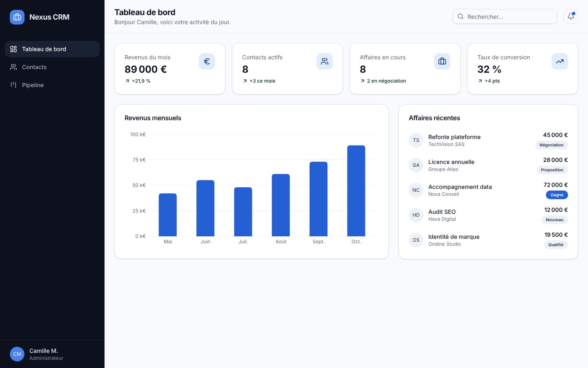Click the Mai bar in the chart
The height and width of the screenshot is (368, 588).
click(x=168, y=215)
